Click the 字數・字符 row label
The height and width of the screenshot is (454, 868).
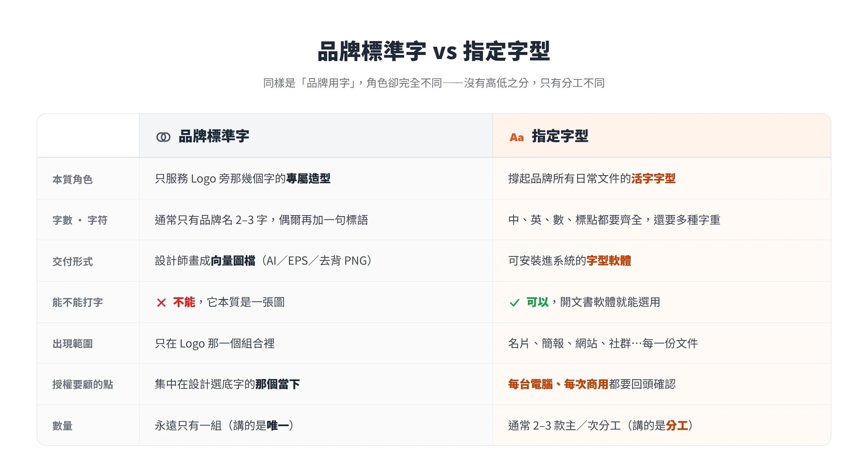[80, 220]
